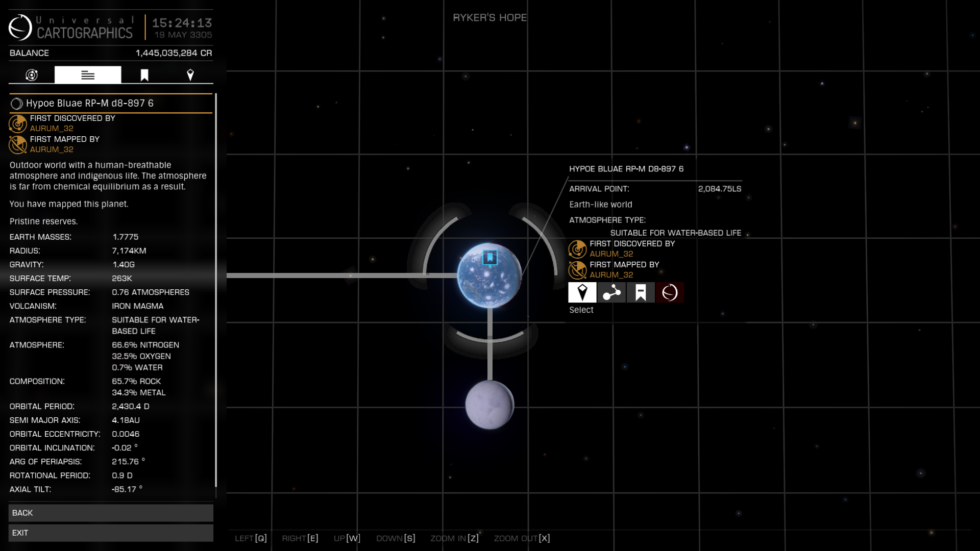Click the Rotational Period value 0.9 D

[x=122, y=475]
